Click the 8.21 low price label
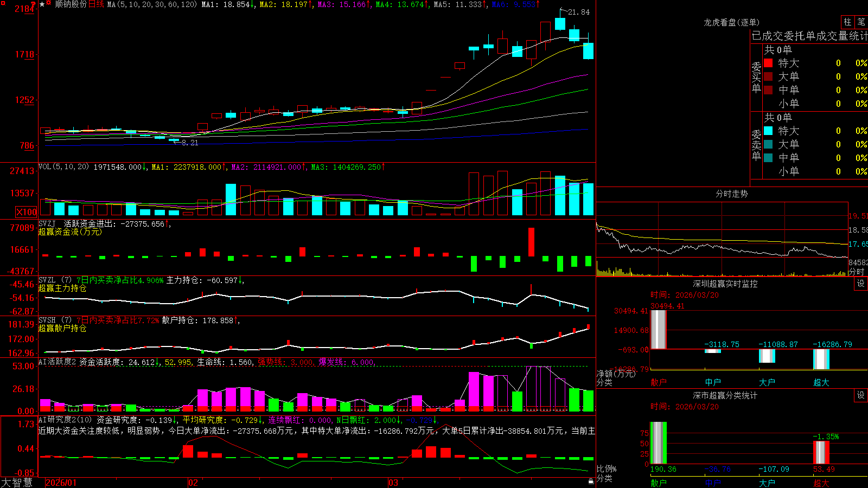 pyautogui.click(x=190, y=143)
